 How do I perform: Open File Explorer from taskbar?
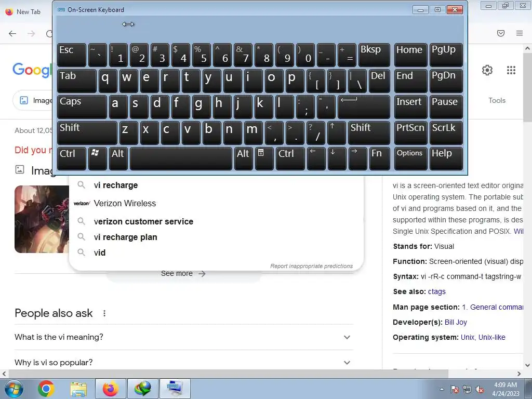pyautogui.click(x=78, y=389)
